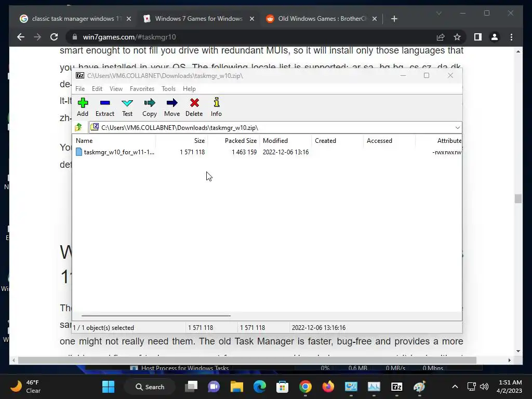Open Task View from taskbar

tap(191, 387)
